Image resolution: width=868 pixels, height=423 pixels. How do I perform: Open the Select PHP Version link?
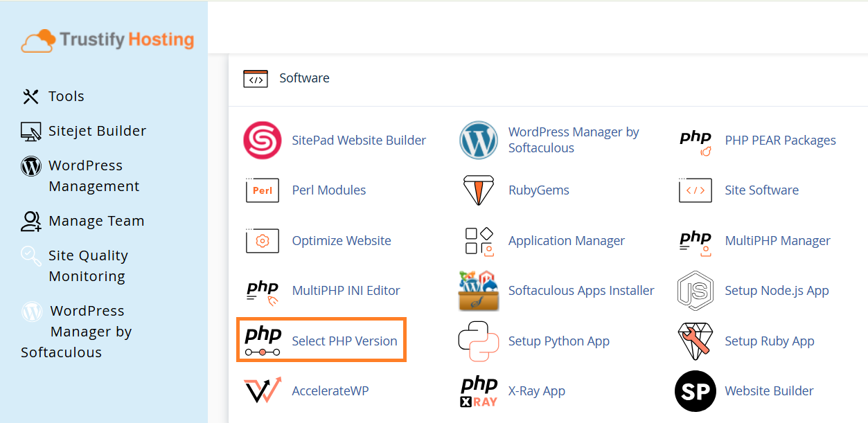344,341
